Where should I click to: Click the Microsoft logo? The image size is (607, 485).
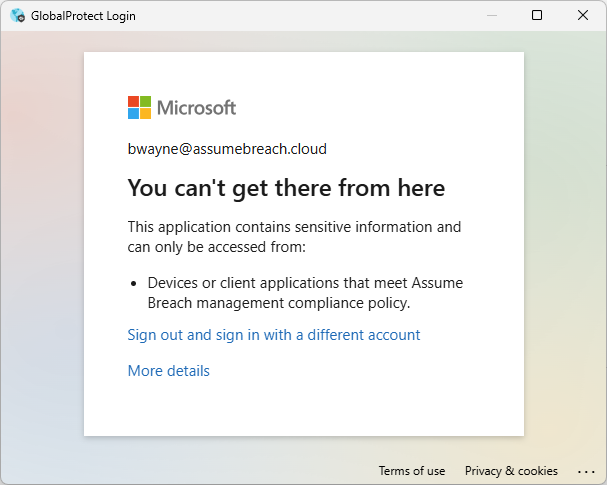click(182, 108)
